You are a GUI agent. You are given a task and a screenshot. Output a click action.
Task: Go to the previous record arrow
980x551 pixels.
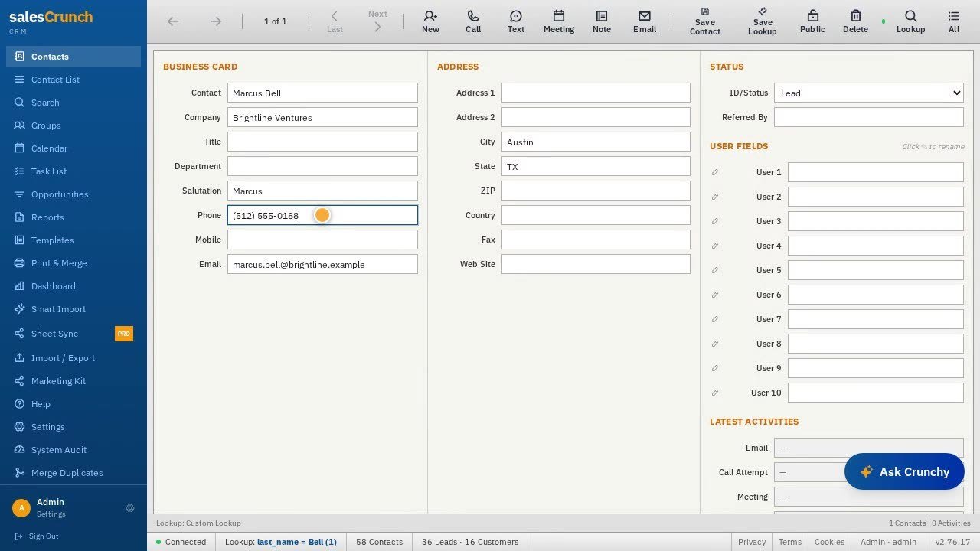pos(173,21)
